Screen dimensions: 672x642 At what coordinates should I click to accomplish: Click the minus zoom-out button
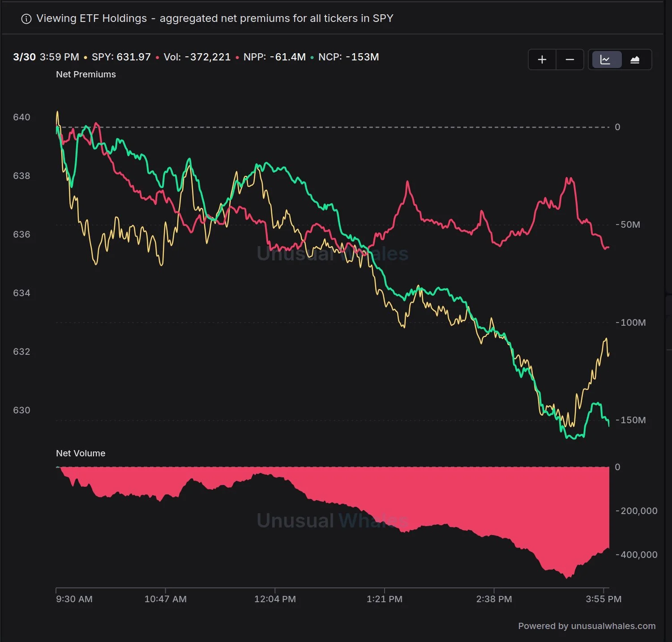tap(570, 60)
